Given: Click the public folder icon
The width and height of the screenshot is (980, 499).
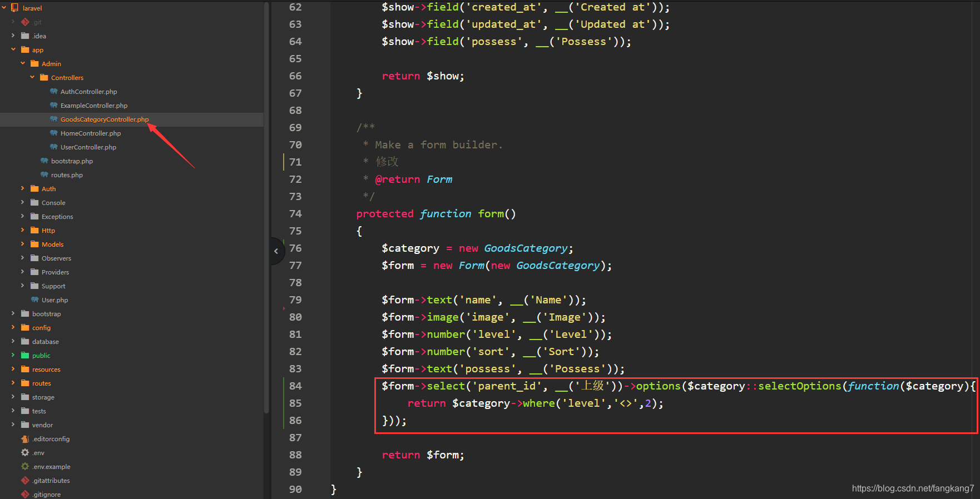Looking at the screenshot, I should [25, 355].
